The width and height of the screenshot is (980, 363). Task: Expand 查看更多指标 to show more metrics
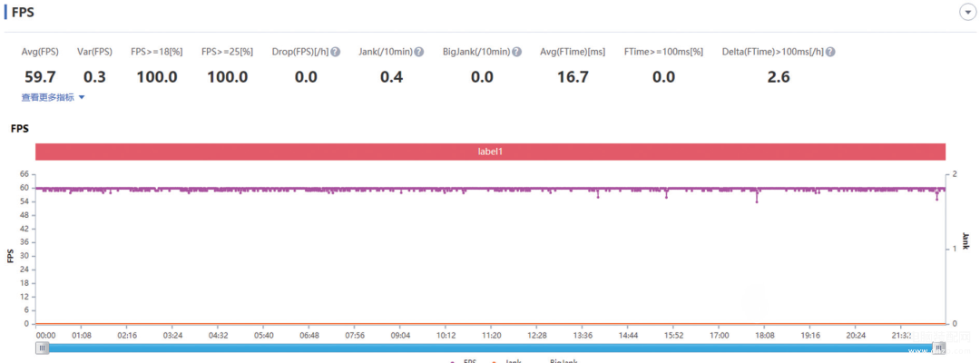[48, 97]
